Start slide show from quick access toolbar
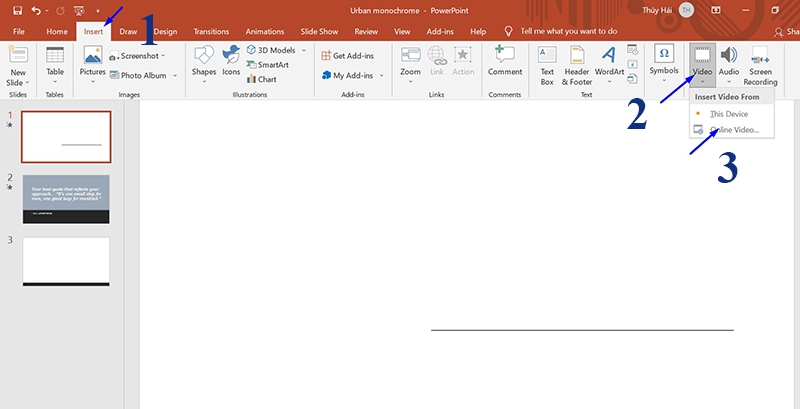This screenshot has height=409, width=800. (79, 11)
